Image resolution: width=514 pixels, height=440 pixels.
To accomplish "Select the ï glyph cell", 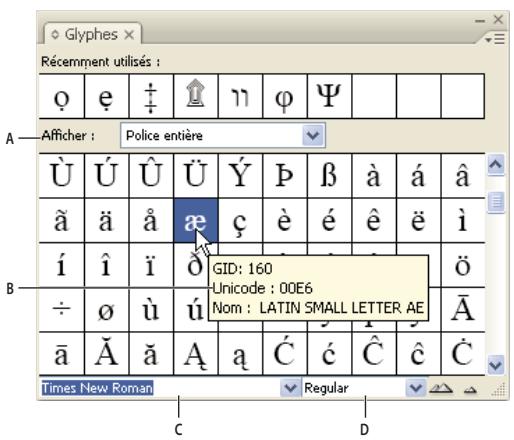I will [x=151, y=265].
